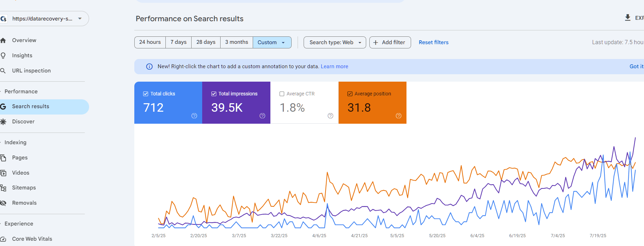Click the Insights lightbulb icon

[3, 55]
